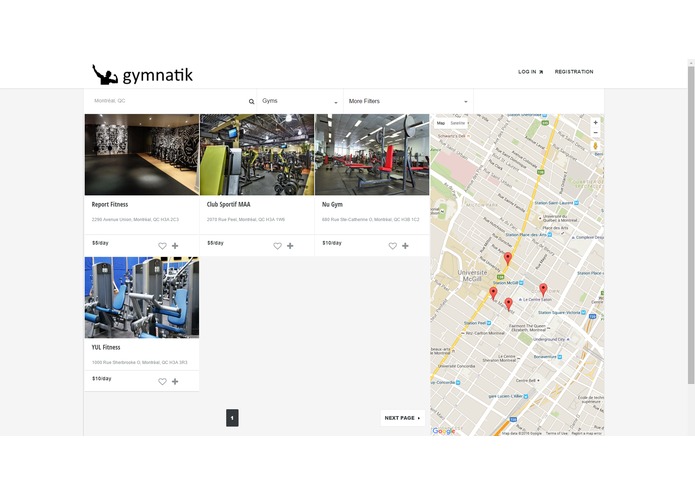The image size is (695, 494).
Task: Click the address 2290 Avenue Union
Action: pyautogui.click(x=135, y=220)
